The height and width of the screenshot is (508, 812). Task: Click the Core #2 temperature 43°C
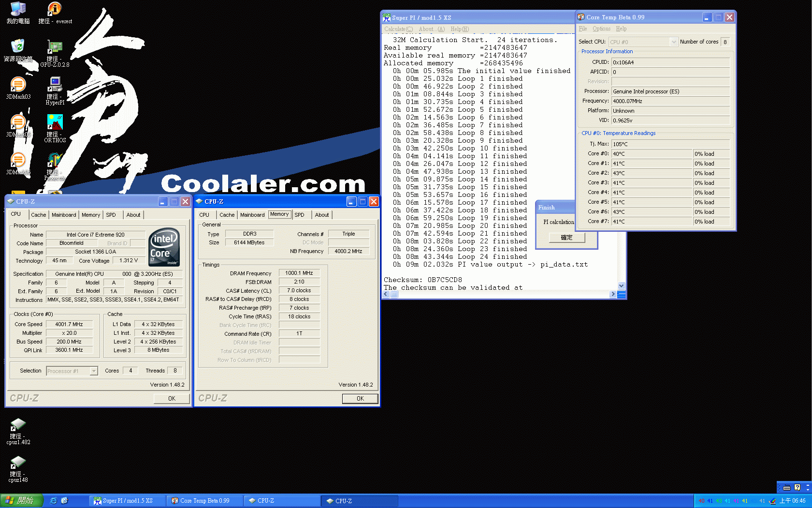[652, 173]
